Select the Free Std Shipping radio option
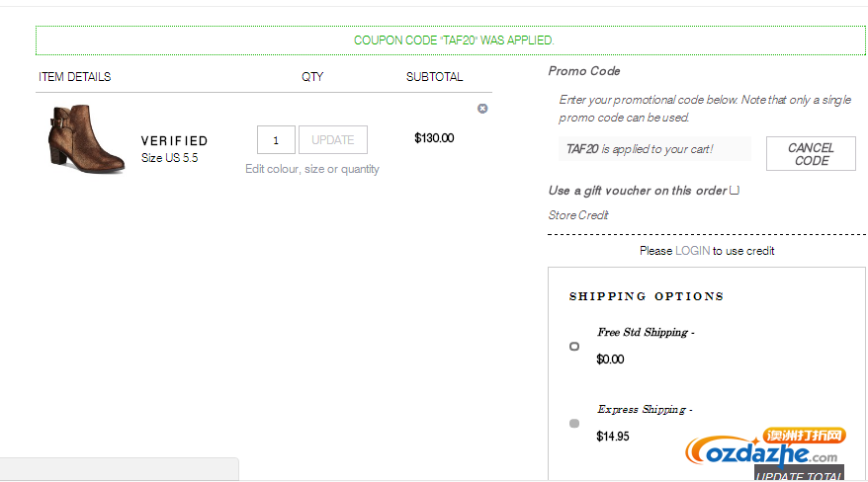 pos(574,346)
